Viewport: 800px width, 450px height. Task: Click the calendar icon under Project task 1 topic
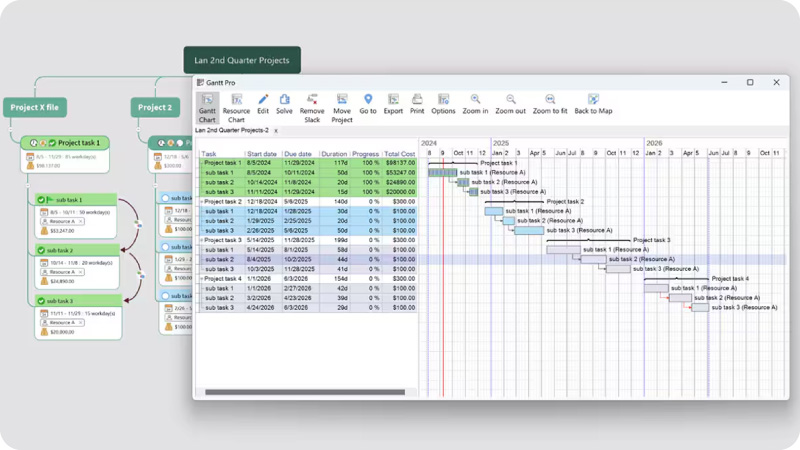click(30, 157)
